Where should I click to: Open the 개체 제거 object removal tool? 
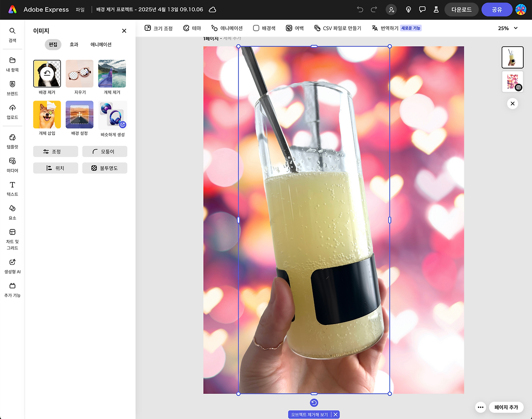click(x=112, y=74)
